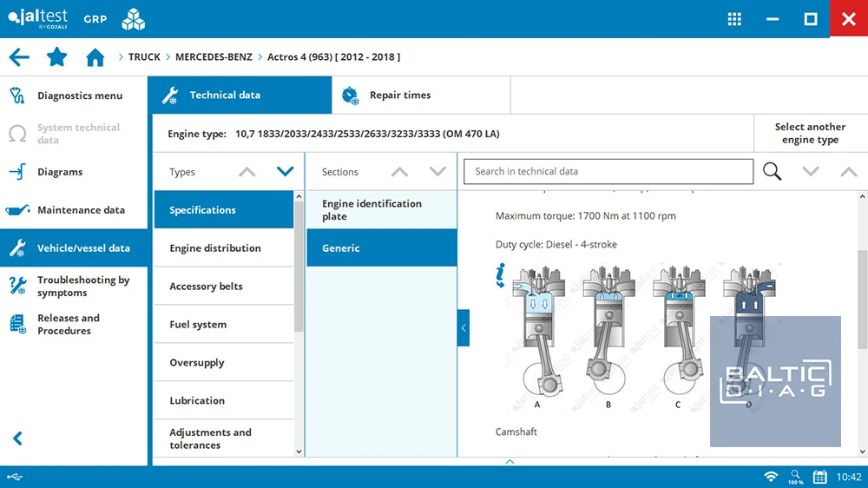
Task: Select Accessory belts type
Action: coord(224,287)
